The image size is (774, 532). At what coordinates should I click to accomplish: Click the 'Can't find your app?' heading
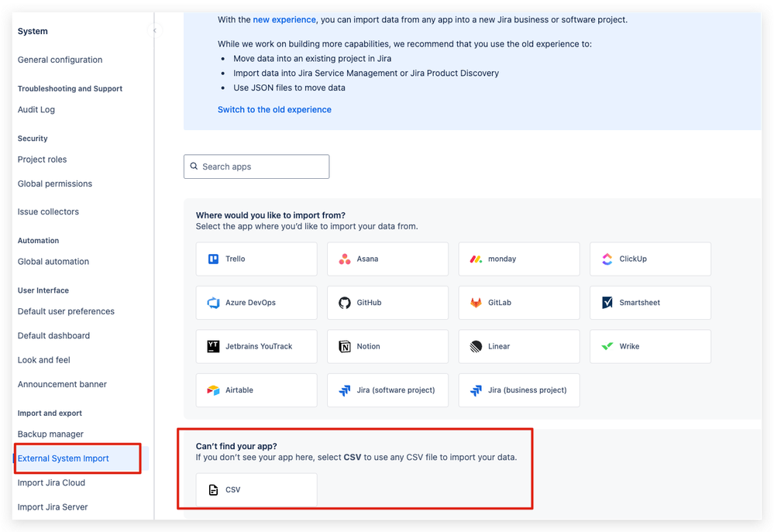tap(236, 447)
